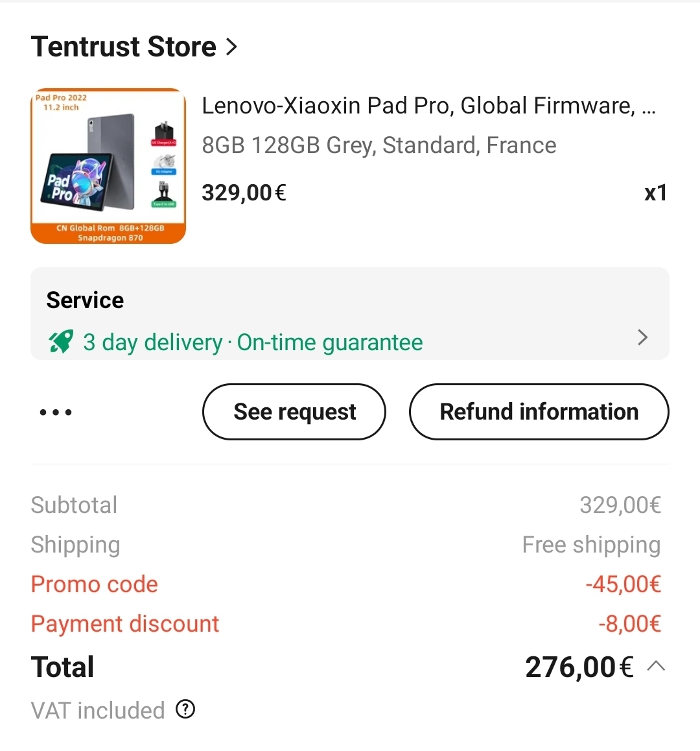Image resolution: width=700 pixels, height=751 pixels.
Task: Tap the 3 day delivery guarantee text
Action: pyautogui.click(x=253, y=342)
